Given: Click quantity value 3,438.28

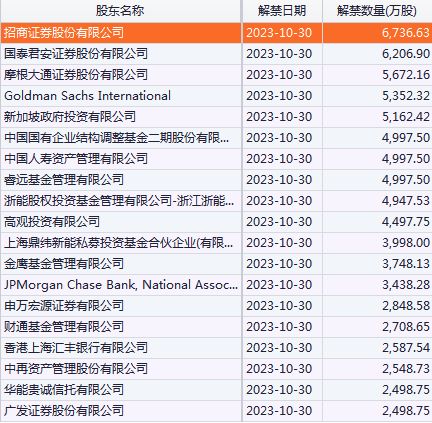Looking at the screenshot, I should click(406, 285).
